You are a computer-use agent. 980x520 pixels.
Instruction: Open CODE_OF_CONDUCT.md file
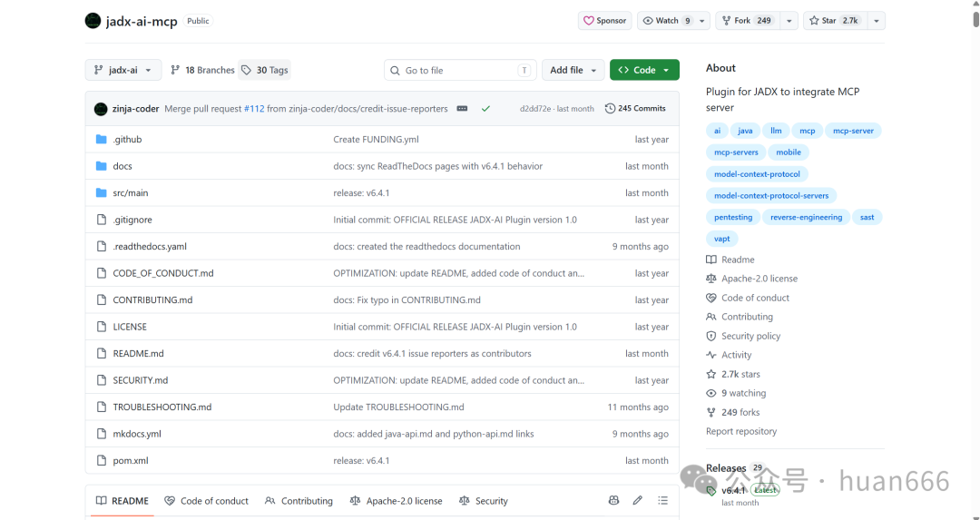coord(163,273)
